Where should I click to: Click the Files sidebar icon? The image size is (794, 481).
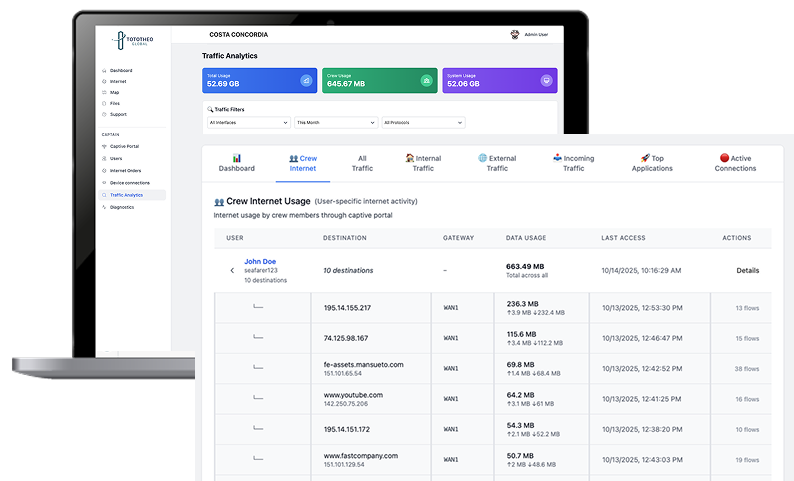[104, 103]
